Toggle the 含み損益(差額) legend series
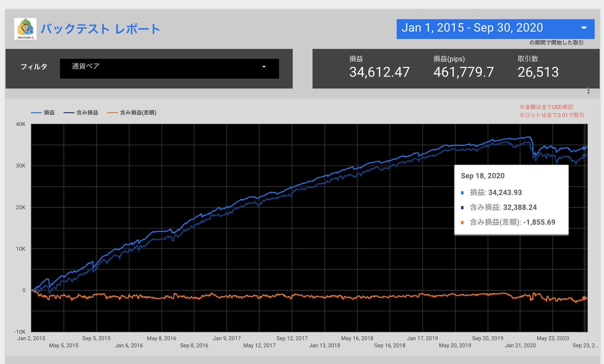 (131, 113)
